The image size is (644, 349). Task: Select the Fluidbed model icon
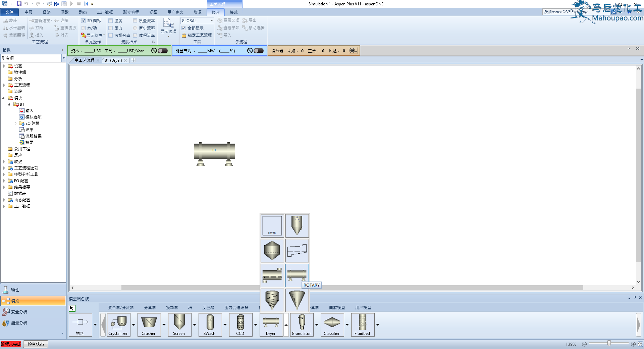pyautogui.click(x=362, y=325)
